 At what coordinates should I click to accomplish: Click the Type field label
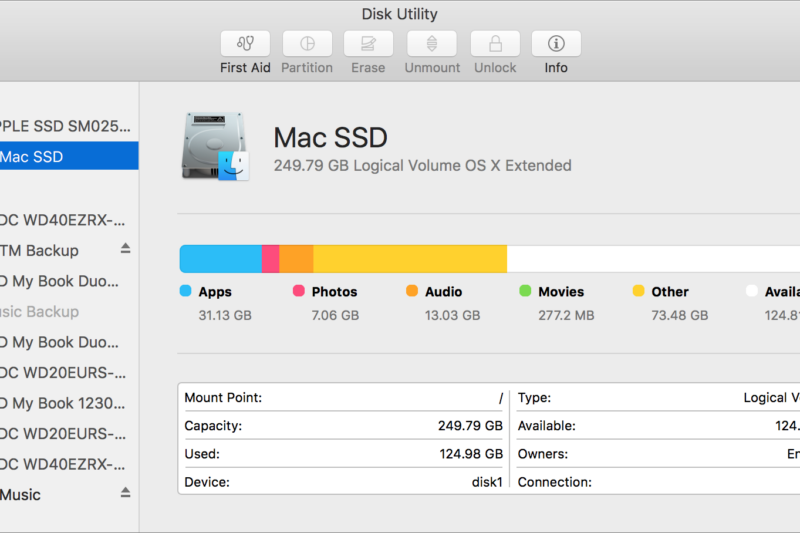534,398
